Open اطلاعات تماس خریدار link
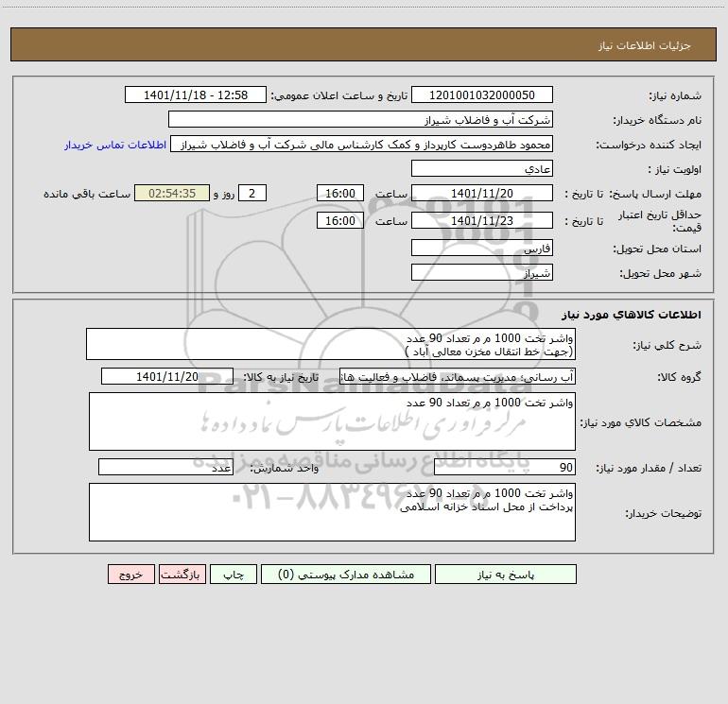 pyautogui.click(x=115, y=145)
